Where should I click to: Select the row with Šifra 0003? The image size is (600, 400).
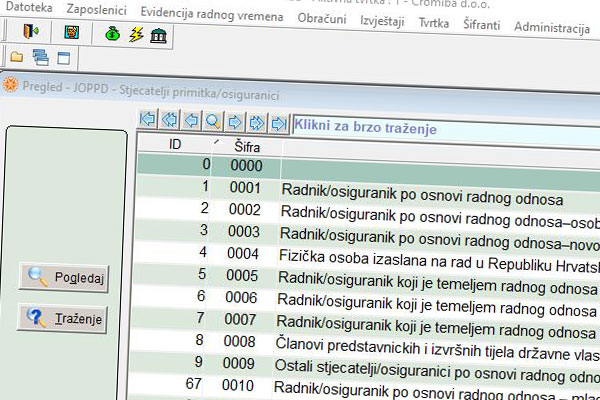click(366, 235)
